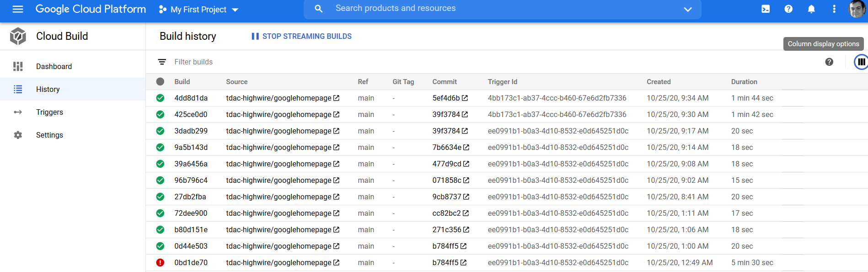Click the user account avatar
The width and height of the screenshot is (868, 272).
(x=857, y=9)
